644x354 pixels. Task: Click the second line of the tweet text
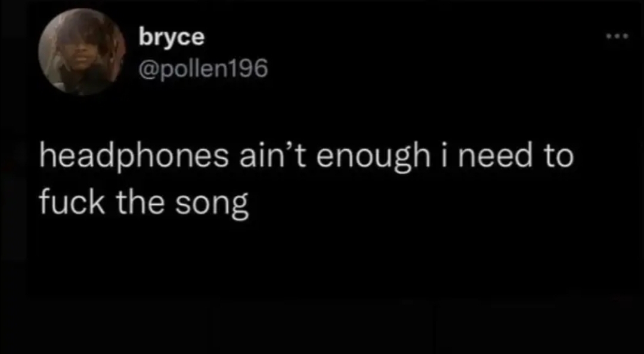pos(144,203)
